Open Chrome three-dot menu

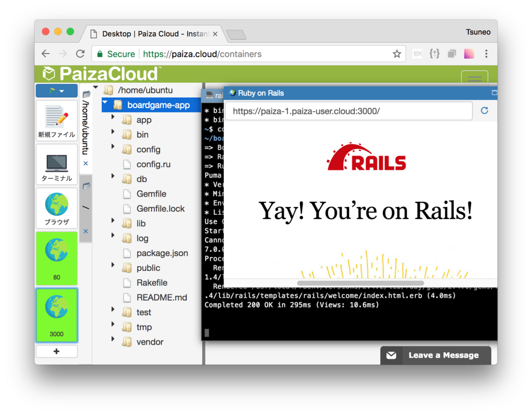pos(486,54)
